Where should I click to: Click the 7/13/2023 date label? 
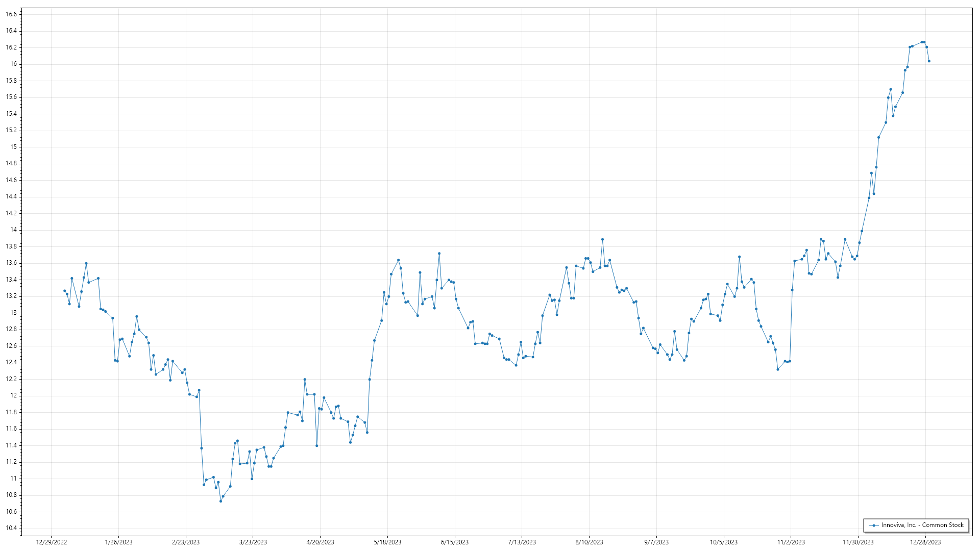click(x=522, y=542)
